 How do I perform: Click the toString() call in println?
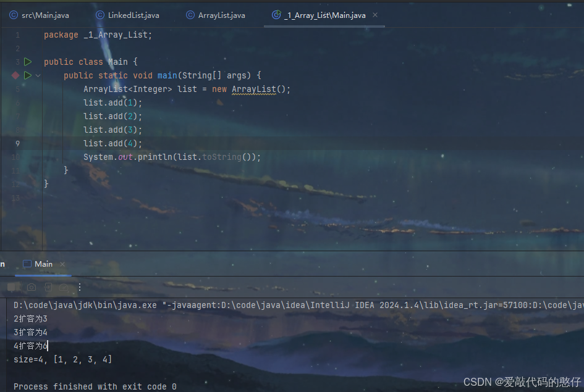tap(226, 157)
